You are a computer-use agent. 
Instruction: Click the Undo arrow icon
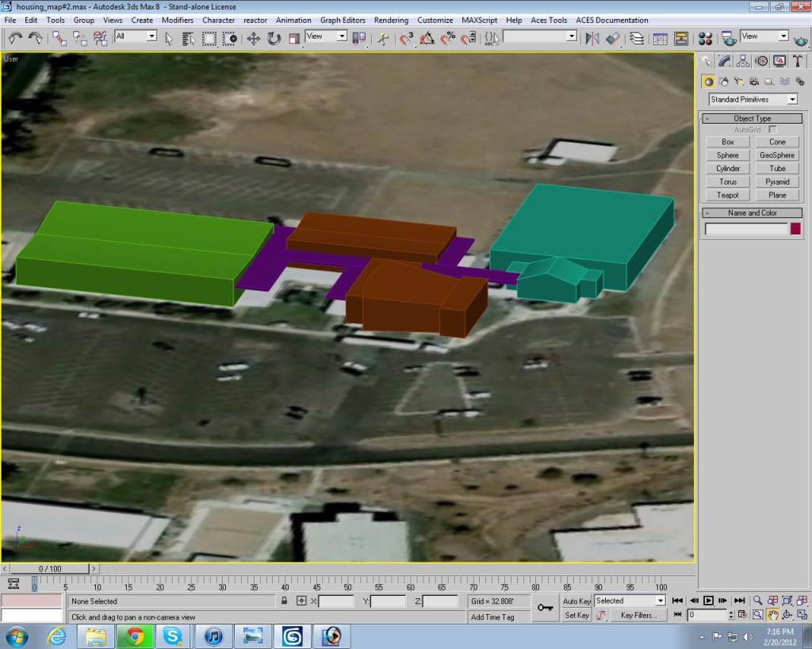15,38
